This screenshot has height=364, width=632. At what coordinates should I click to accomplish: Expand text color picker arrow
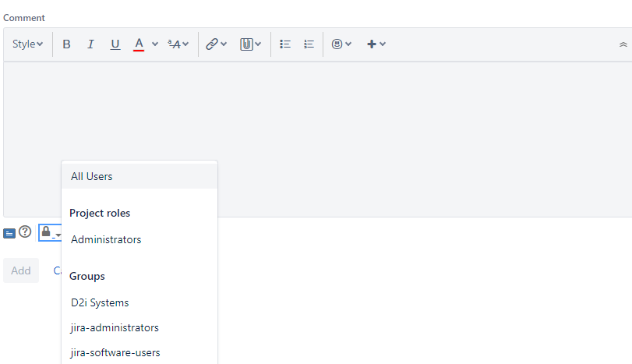pos(155,44)
